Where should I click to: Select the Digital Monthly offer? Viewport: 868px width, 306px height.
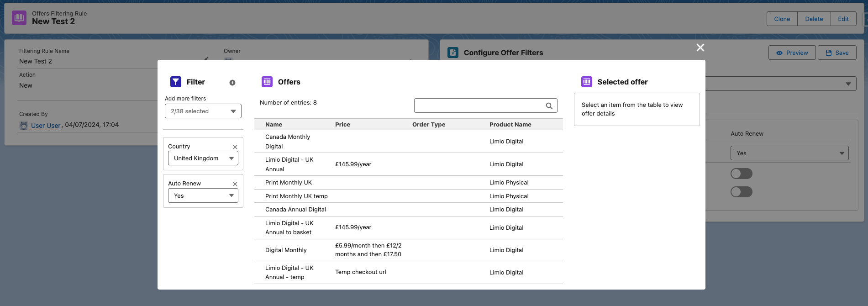(x=409, y=250)
